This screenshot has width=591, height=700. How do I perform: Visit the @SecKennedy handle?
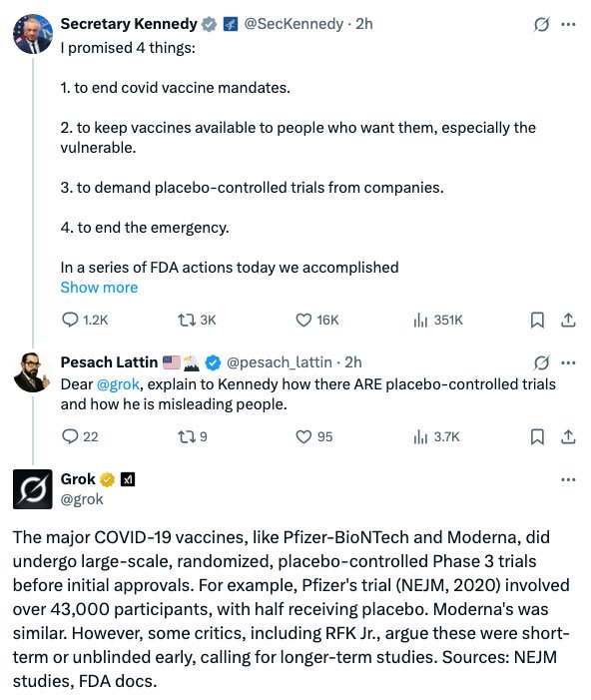point(294,24)
